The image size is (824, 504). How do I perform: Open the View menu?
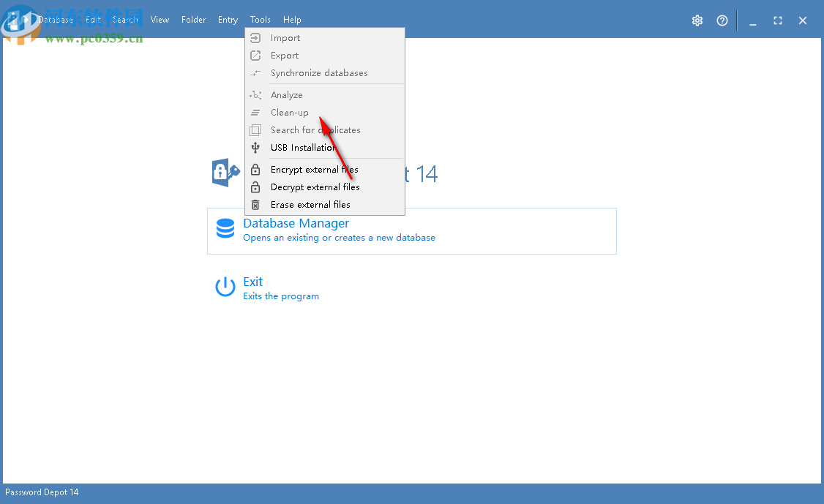tap(160, 20)
